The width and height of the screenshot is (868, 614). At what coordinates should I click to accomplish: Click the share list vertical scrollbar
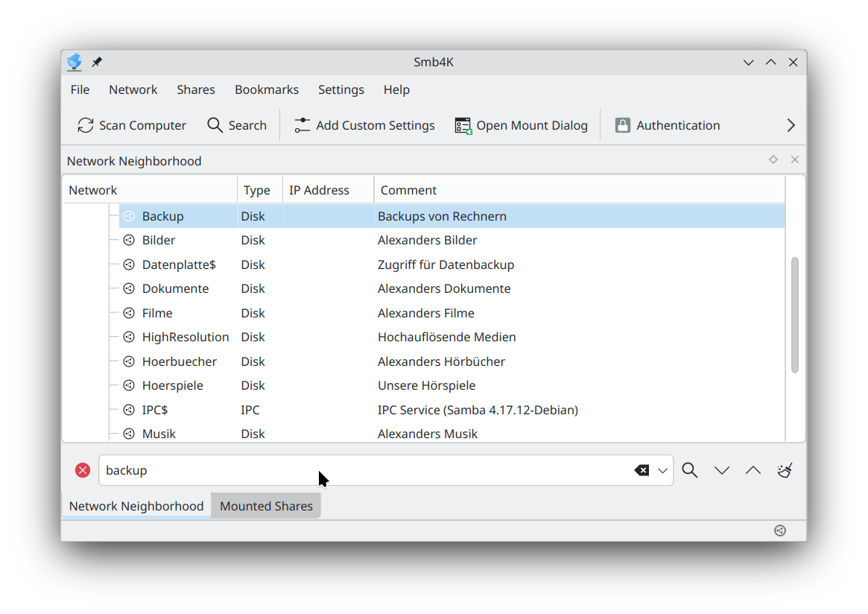pyautogui.click(x=794, y=314)
